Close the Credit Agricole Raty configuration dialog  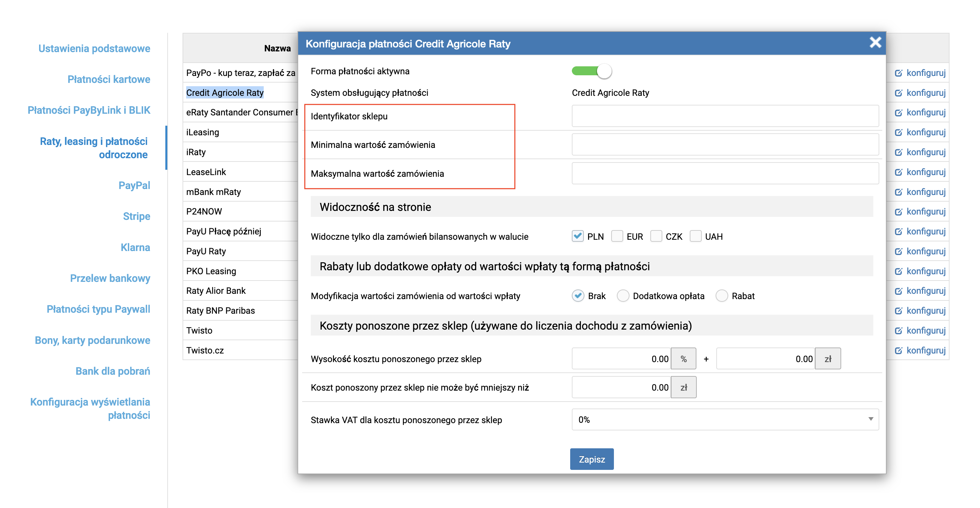coord(875,42)
